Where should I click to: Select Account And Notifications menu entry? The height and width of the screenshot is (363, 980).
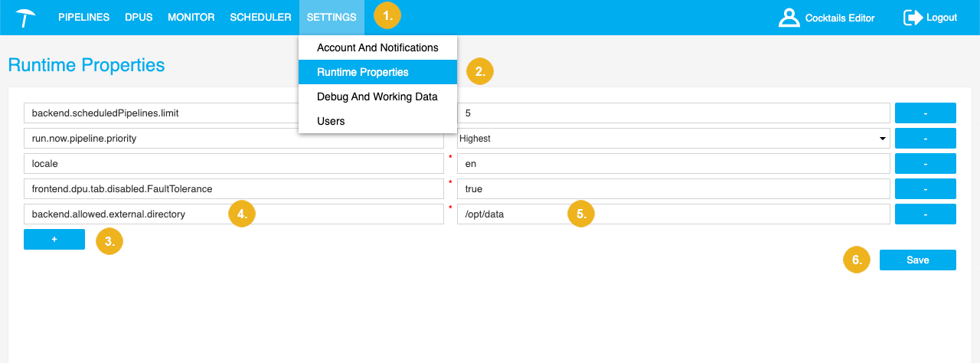point(377,47)
